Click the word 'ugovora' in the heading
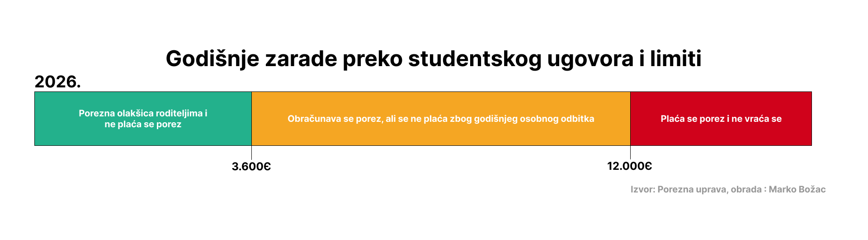This screenshot has width=868, height=240. point(590,59)
